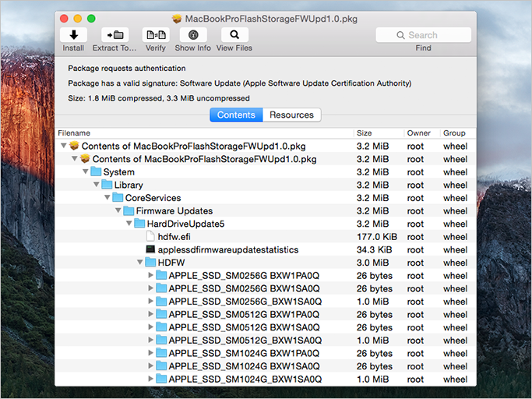This screenshot has height=399, width=532.
Task: Click the 3.0 MiB size of HDFW
Action: click(372, 263)
